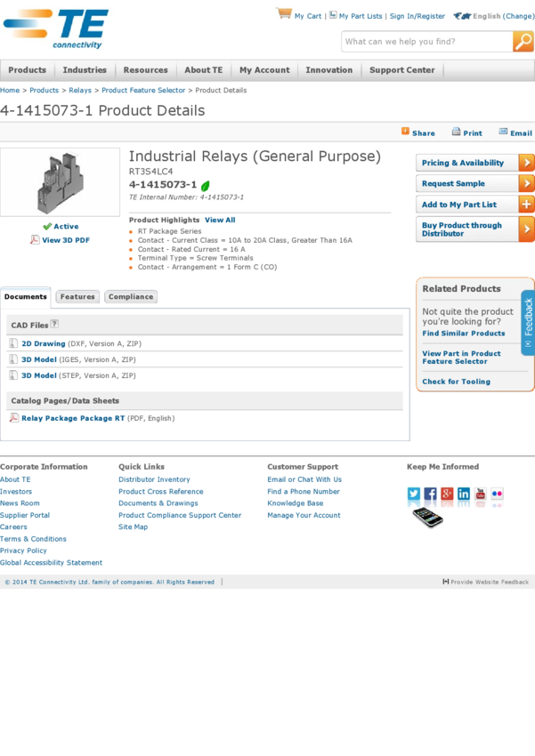This screenshot has height=756, width=535.
Task: Switch to the Compliance tab
Action: (131, 296)
